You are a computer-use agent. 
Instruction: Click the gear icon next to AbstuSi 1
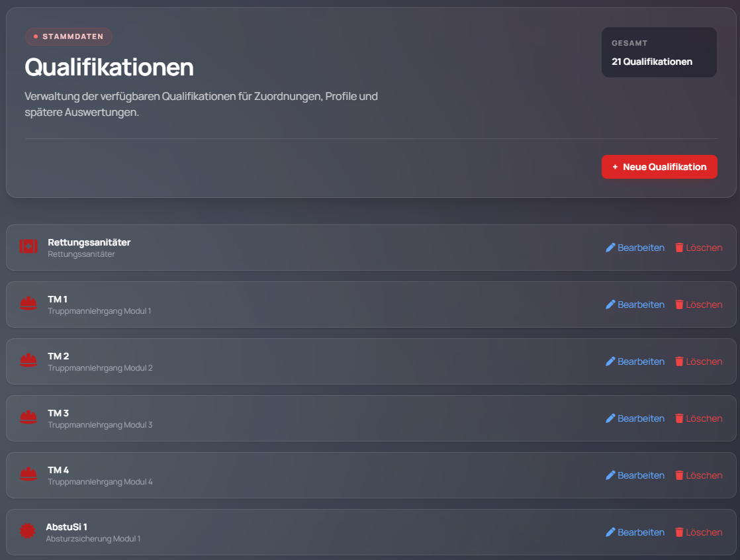28,532
